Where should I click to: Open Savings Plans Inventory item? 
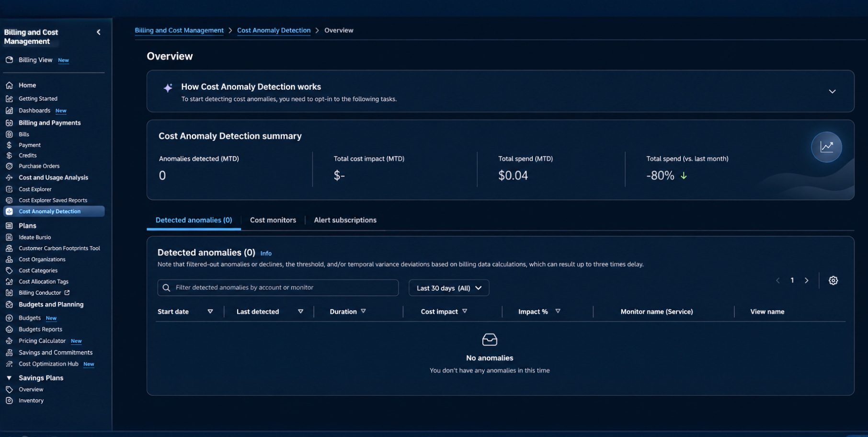point(31,401)
